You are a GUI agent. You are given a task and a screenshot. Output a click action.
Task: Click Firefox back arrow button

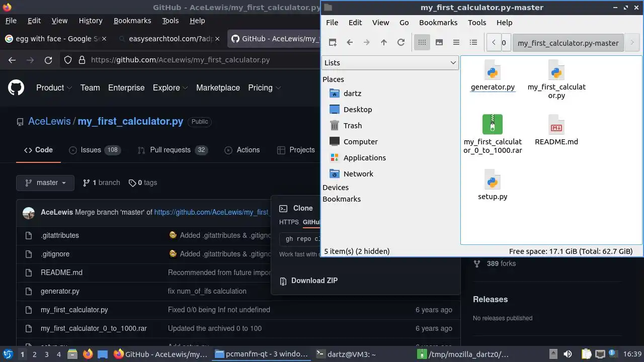point(12,60)
